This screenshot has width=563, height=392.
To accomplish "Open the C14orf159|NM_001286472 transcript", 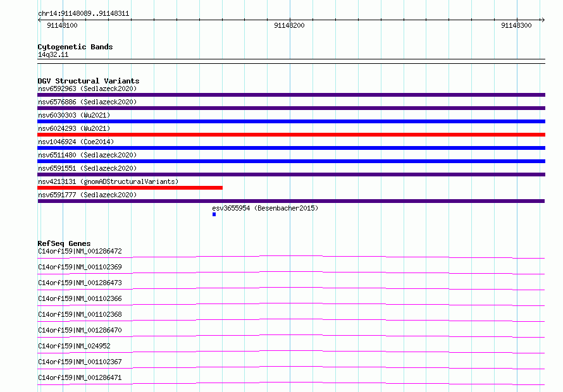I will click(x=80, y=251).
